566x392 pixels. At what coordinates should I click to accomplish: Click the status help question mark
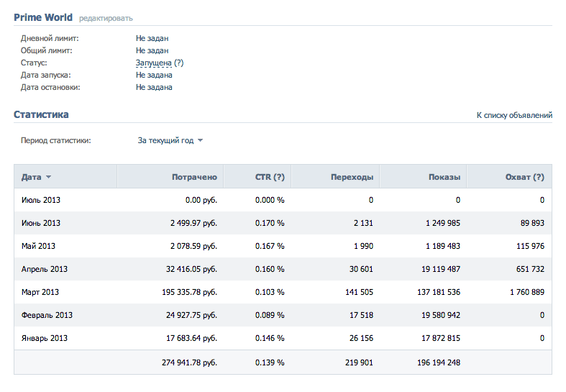tap(178, 63)
